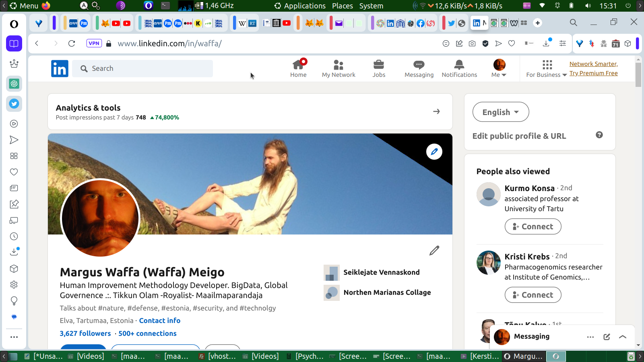Open Edit public profile & URL
This screenshot has width=644, height=362.
click(x=519, y=136)
